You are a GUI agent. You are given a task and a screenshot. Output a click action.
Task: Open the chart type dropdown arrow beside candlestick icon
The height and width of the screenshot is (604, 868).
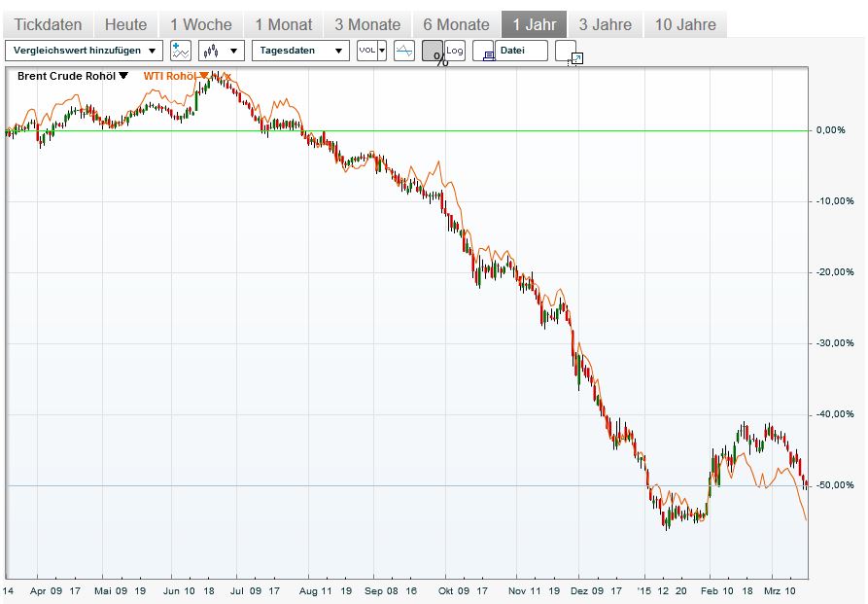231,50
